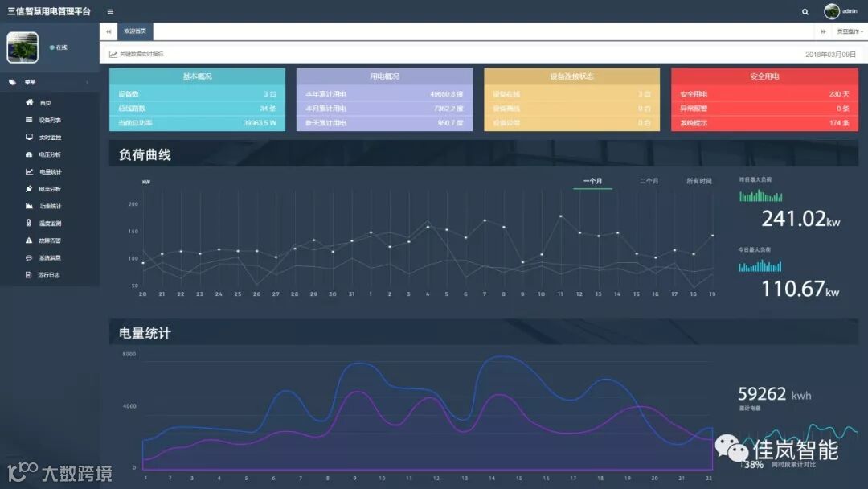Select the 一个月 range tab
This screenshot has height=489, width=868.
[x=592, y=181]
